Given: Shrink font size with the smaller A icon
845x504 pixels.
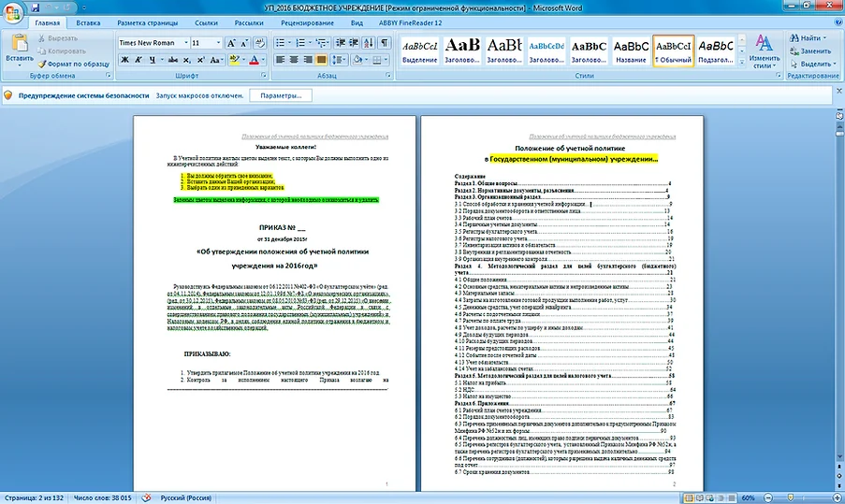Looking at the screenshot, I should (244, 43).
